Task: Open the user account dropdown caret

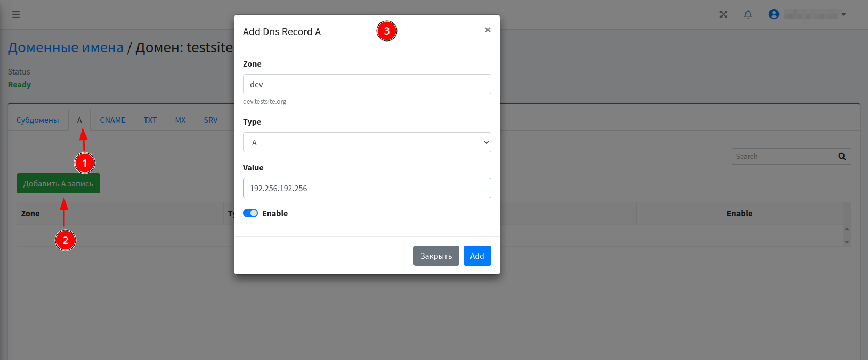Action: [844, 14]
